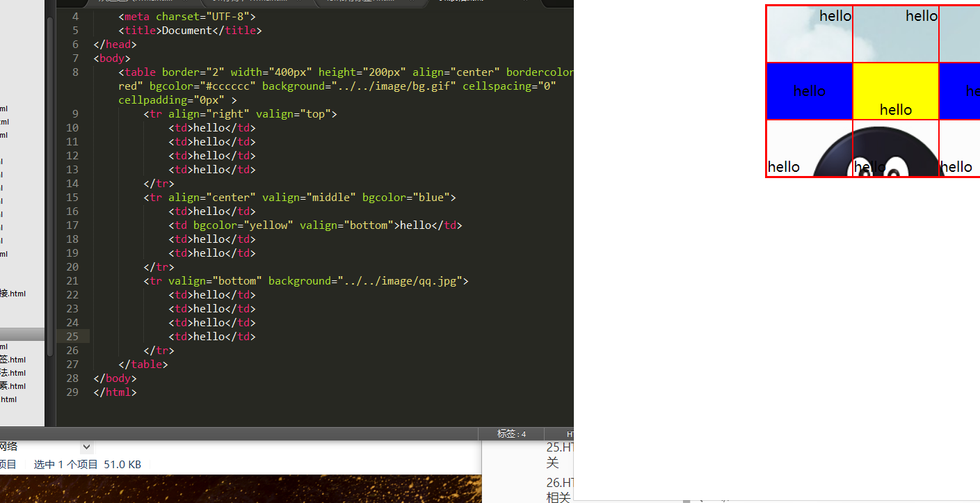
Task: Click the closing </head> tag
Action: (x=115, y=45)
